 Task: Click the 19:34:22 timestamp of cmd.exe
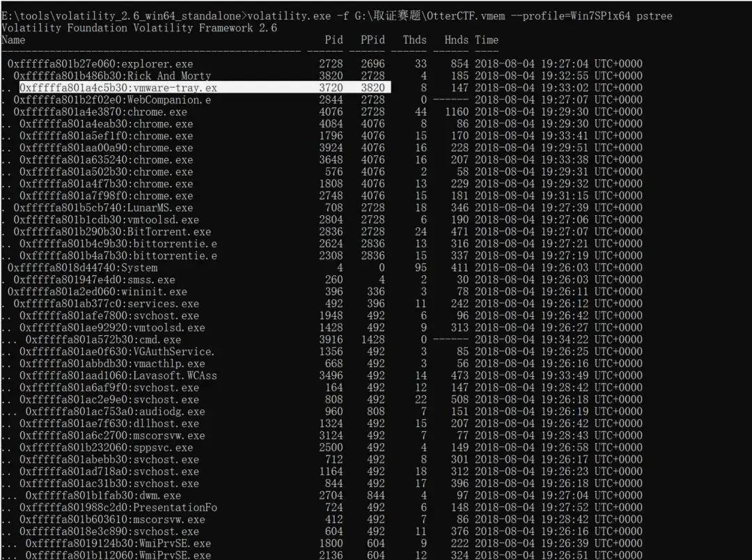pyautogui.click(x=565, y=340)
